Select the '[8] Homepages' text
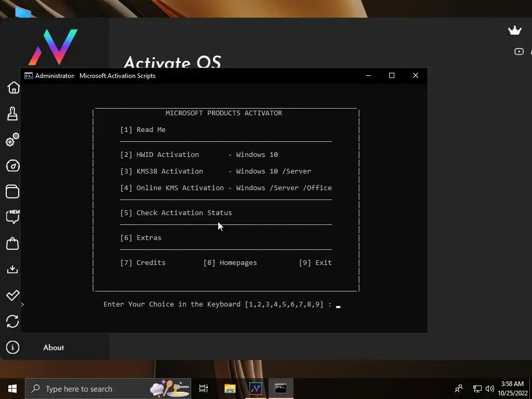 click(230, 262)
